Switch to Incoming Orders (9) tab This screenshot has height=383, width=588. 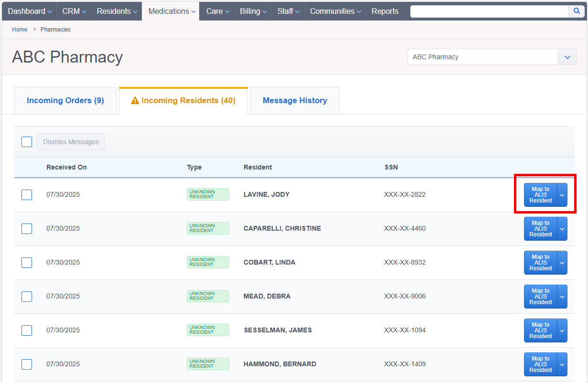(x=65, y=101)
